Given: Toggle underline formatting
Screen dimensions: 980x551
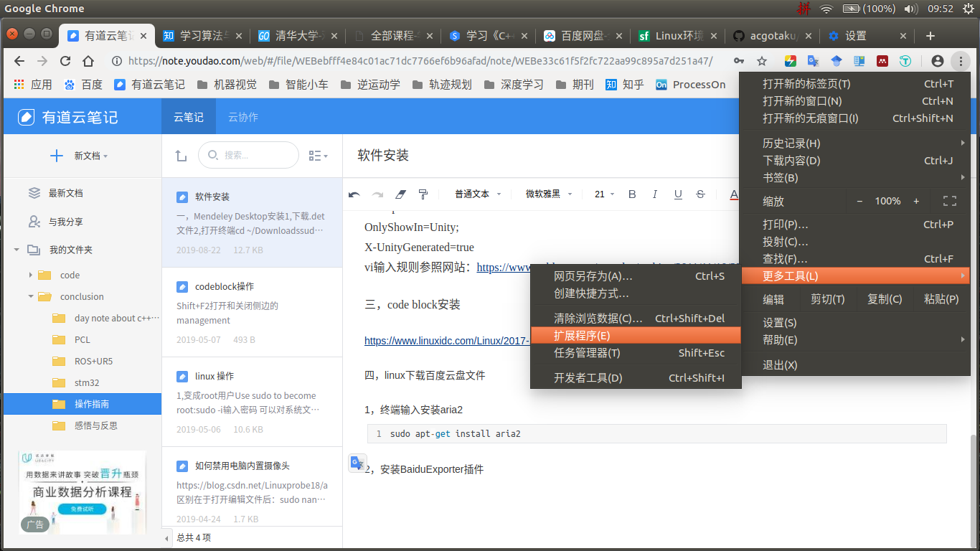Looking at the screenshot, I should click(x=678, y=194).
